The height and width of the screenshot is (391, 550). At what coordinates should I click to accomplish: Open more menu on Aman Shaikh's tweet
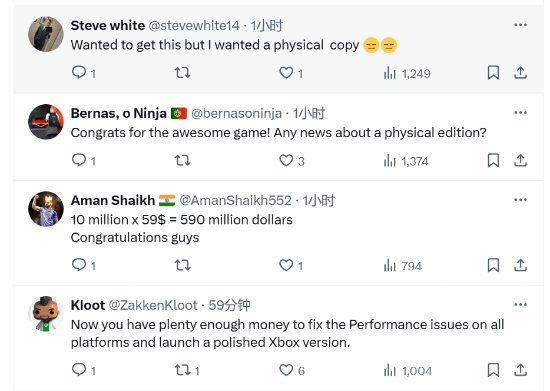(x=520, y=200)
